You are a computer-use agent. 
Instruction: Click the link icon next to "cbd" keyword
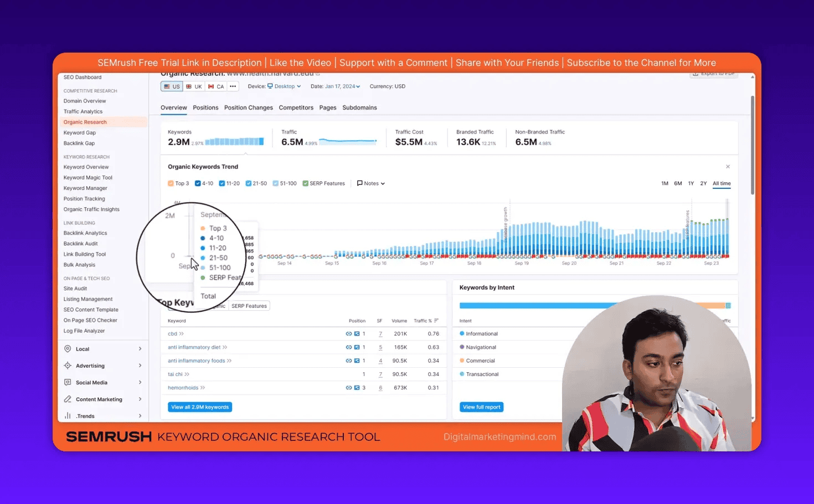coord(349,333)
